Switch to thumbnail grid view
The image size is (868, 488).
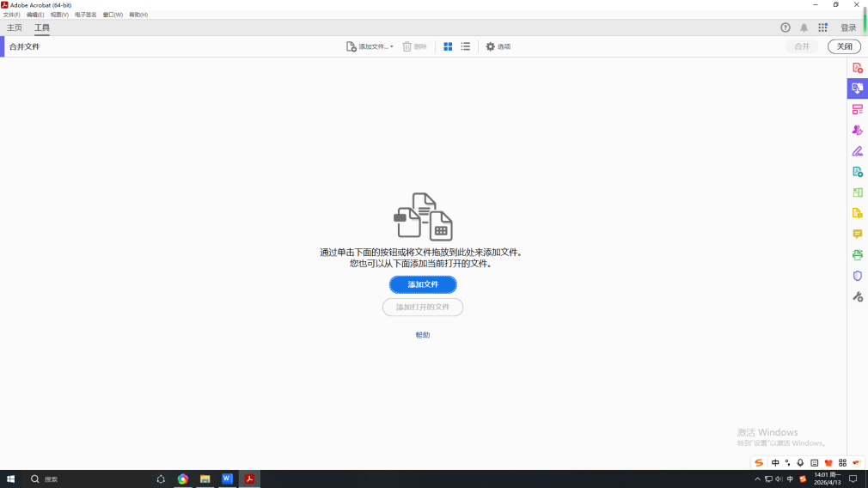tap(448, 46)
